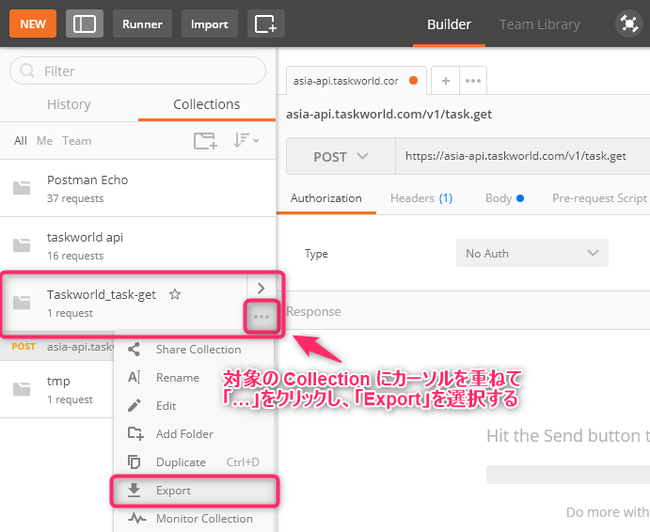650x532 pixels.
Task: Click the satellite sync status icon
Action: [x=629, y=24]
